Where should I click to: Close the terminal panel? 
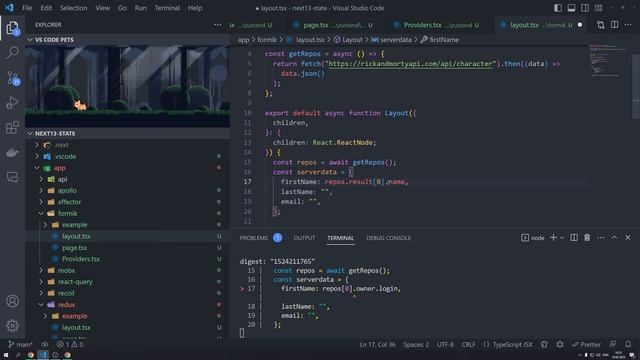click(x=628, y=238)
